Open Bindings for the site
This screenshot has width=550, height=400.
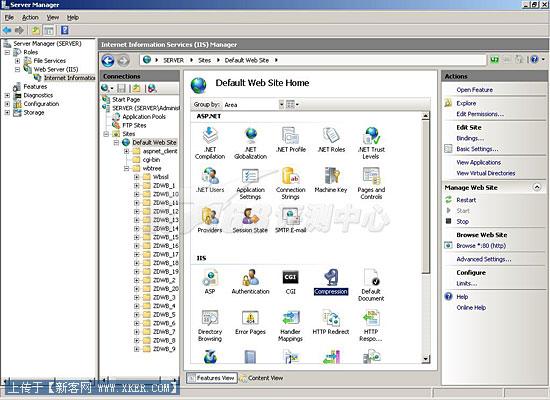click(470, 138)
